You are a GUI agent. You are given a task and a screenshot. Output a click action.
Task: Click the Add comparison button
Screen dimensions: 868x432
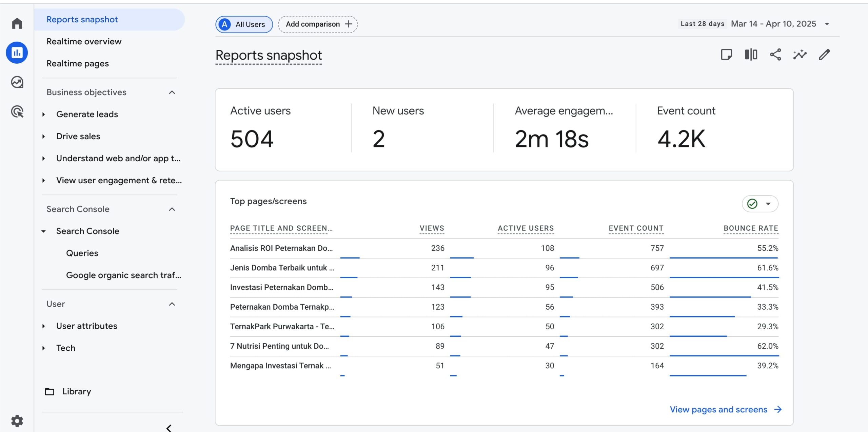point(317,24)
